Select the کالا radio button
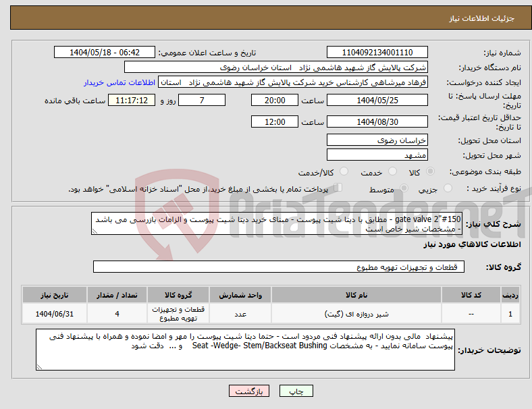The image size is (532, 409). (x=430, y=171)
